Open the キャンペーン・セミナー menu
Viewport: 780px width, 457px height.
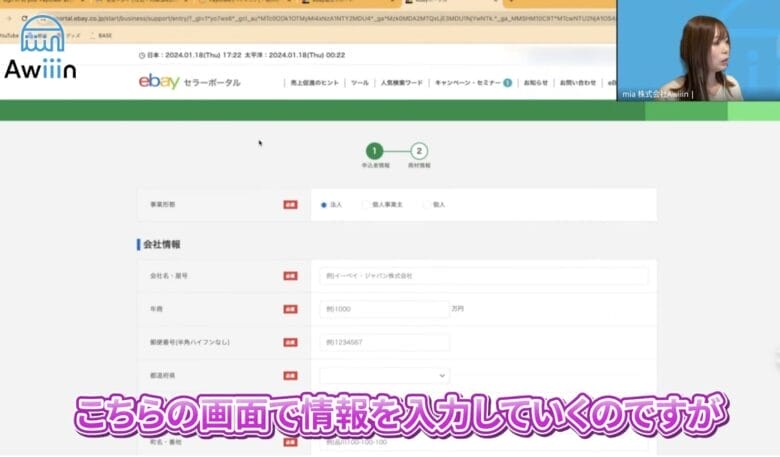[x=468, y=83]
